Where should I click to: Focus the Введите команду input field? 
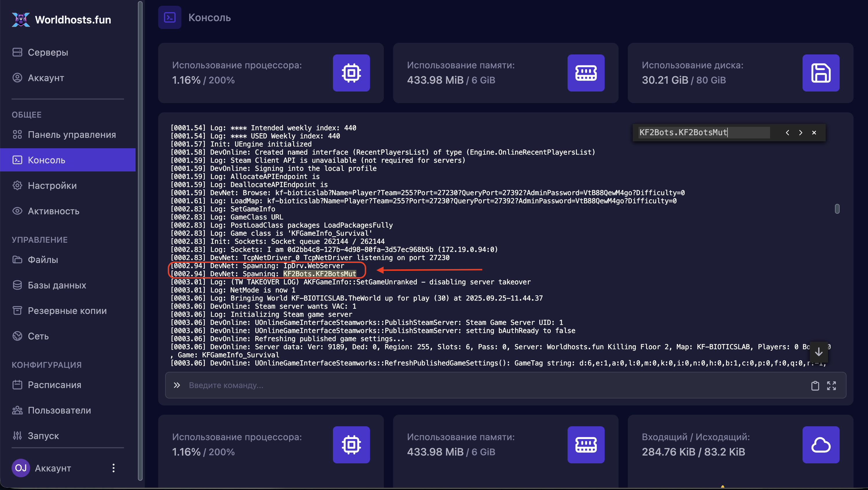(472, 385)
